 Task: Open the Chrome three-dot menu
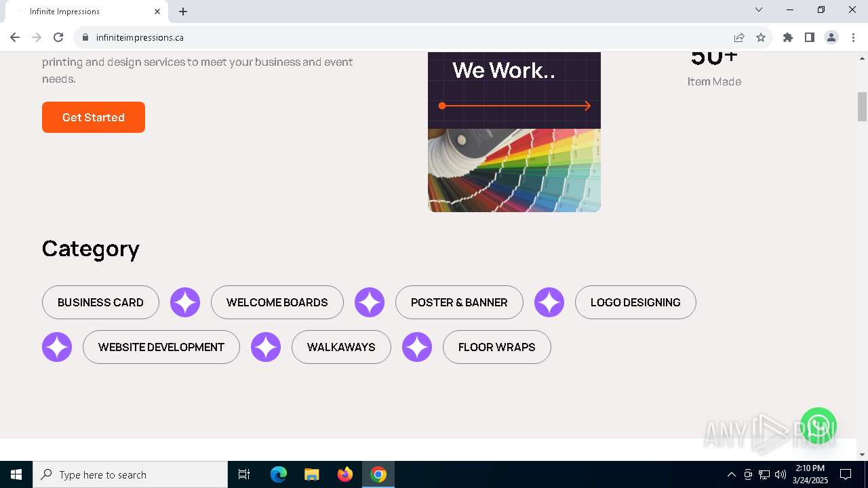tap(853, 37)
